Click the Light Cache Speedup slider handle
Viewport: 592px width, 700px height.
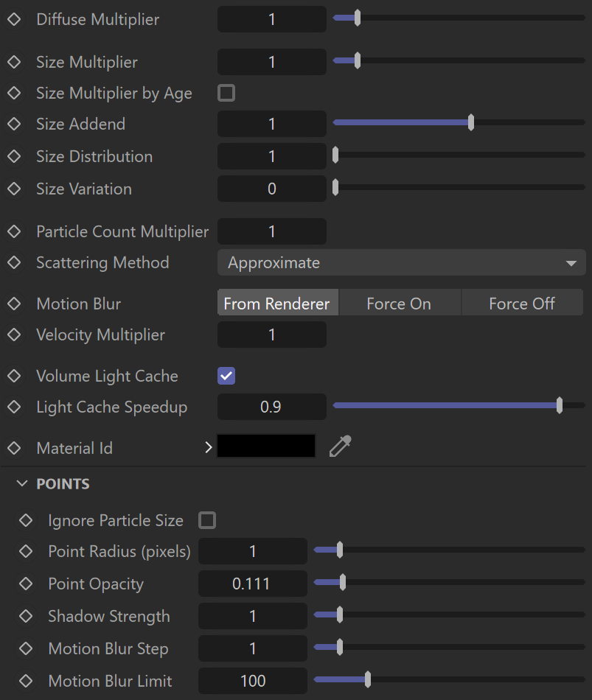pyautogui.click(x=560, y=405)
